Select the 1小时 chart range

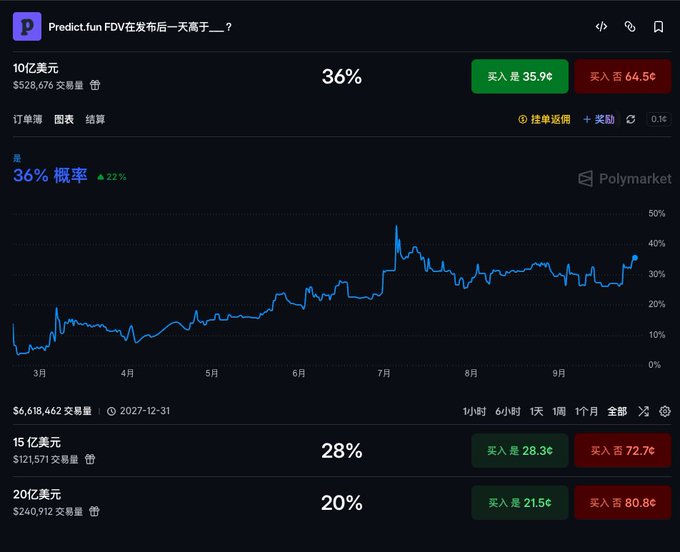tap(474, 411)
